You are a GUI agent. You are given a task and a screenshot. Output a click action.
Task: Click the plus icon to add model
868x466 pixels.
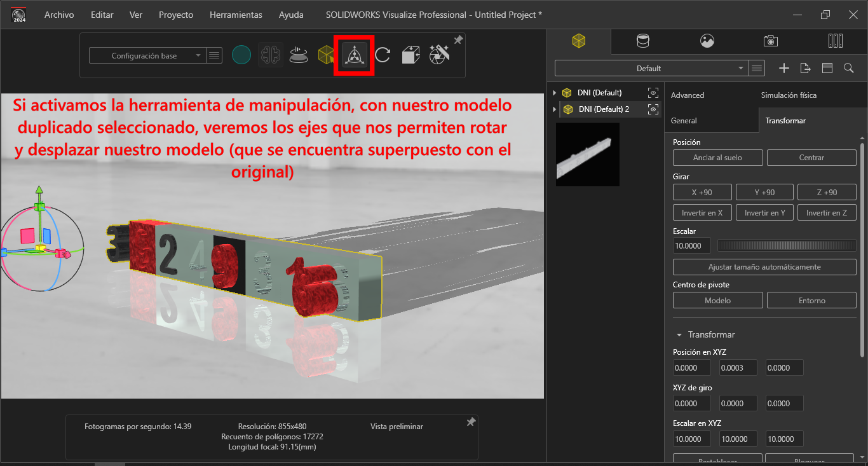coord(784,68)
